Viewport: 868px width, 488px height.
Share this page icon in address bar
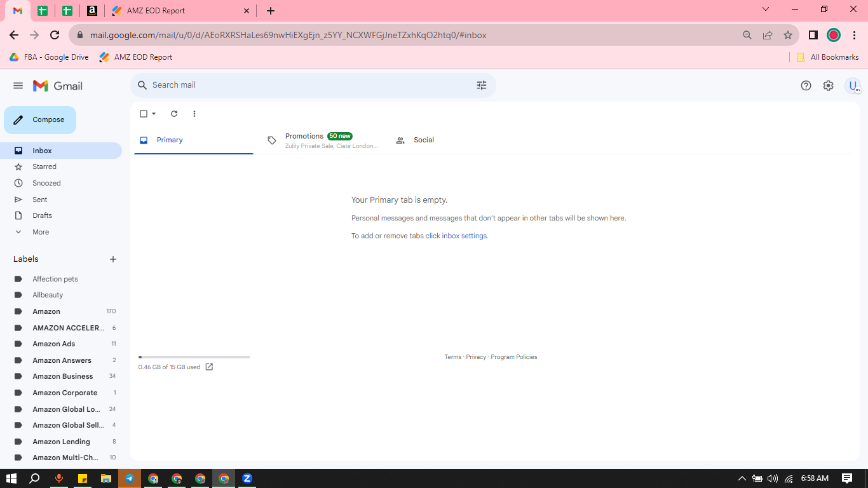coord(768,35)
